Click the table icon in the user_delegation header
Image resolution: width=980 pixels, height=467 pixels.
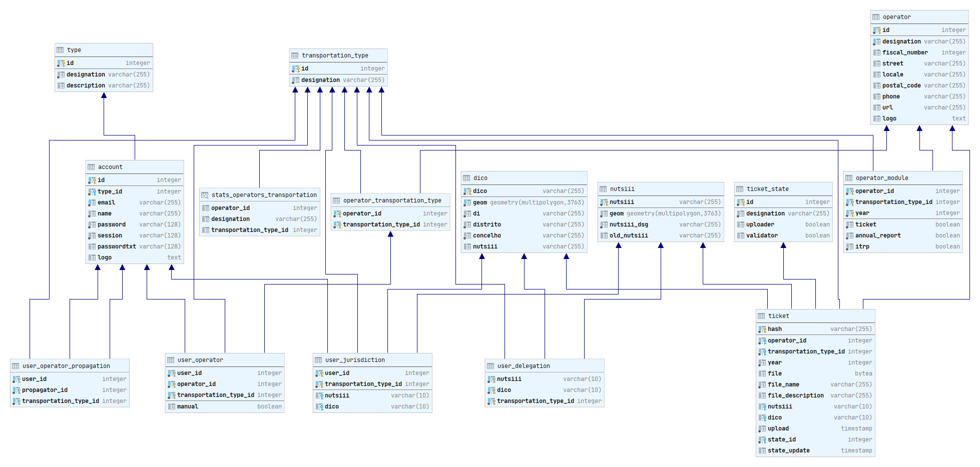[491, 366]
